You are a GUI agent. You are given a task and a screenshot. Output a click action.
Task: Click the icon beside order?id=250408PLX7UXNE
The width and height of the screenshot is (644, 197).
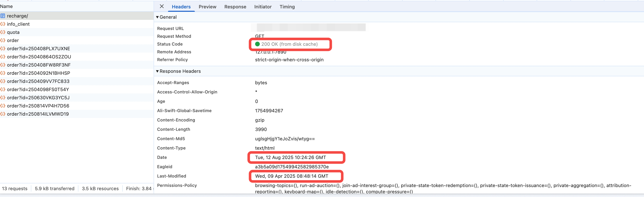3,48
